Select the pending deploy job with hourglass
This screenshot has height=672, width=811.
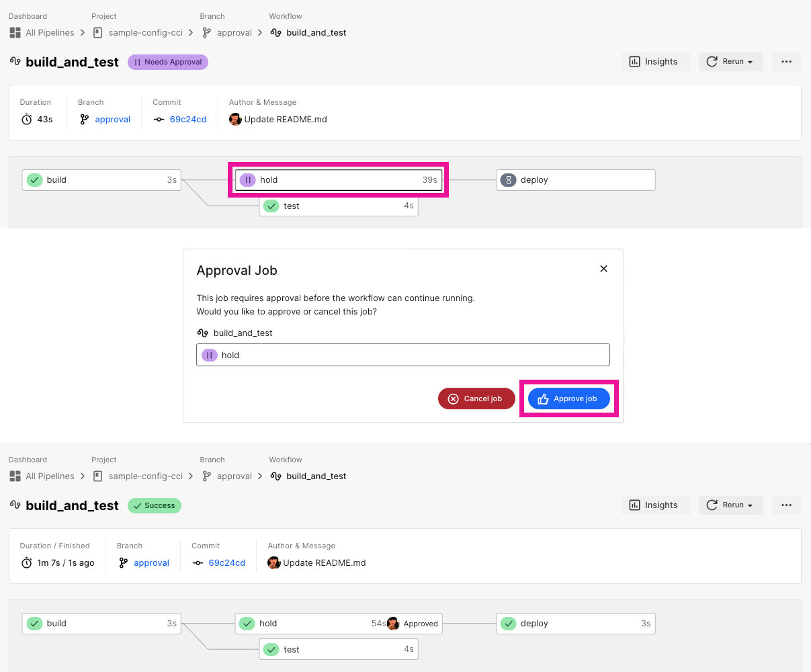[576, 180]
